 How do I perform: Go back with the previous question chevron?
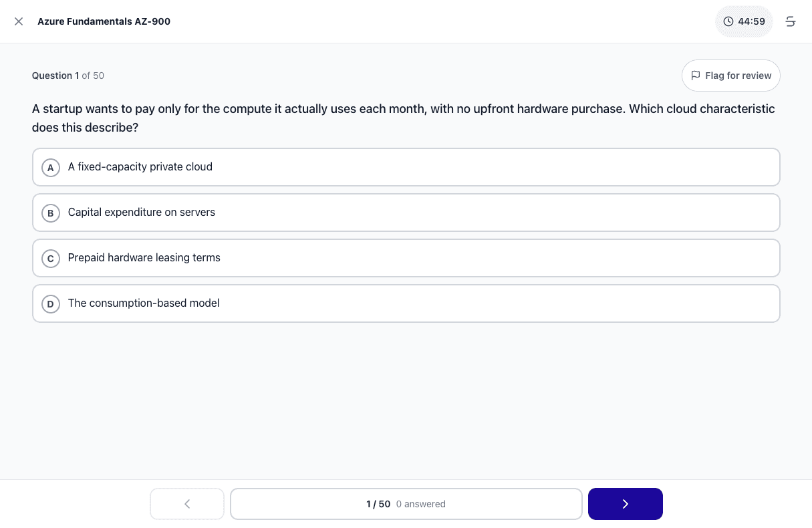187,504
